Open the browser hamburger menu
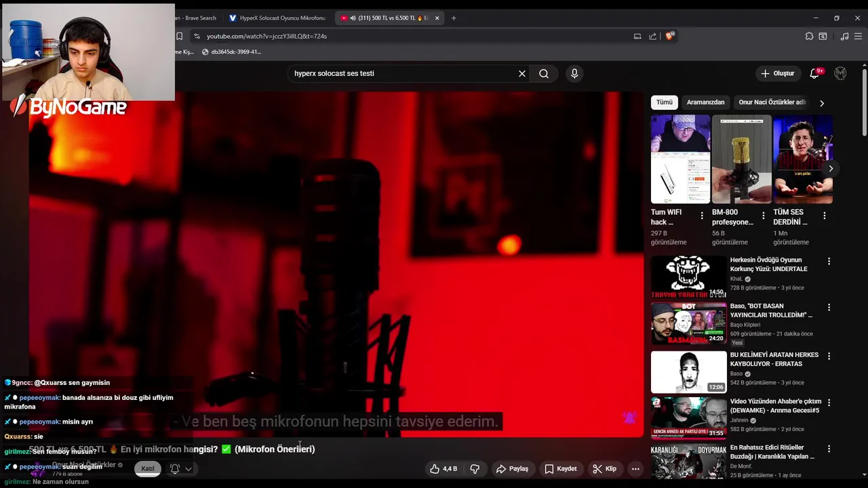This screenshot has height=488, width=868. tap(858, 36)
